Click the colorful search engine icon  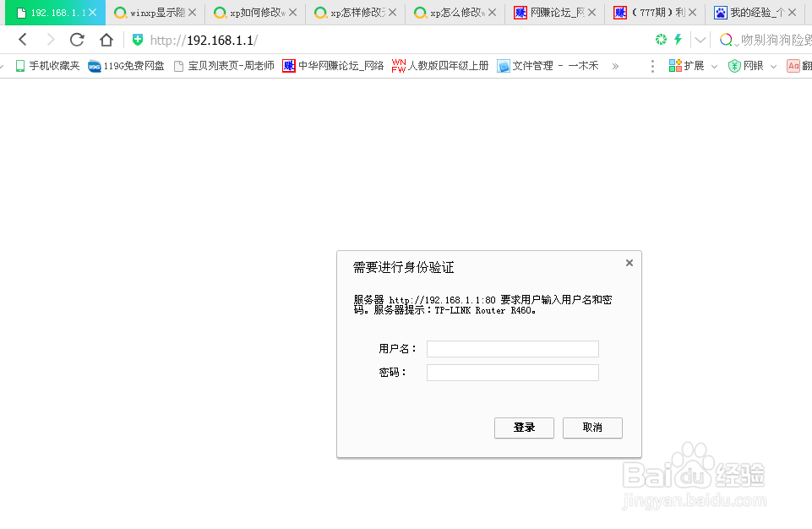(x=725, y=40)
